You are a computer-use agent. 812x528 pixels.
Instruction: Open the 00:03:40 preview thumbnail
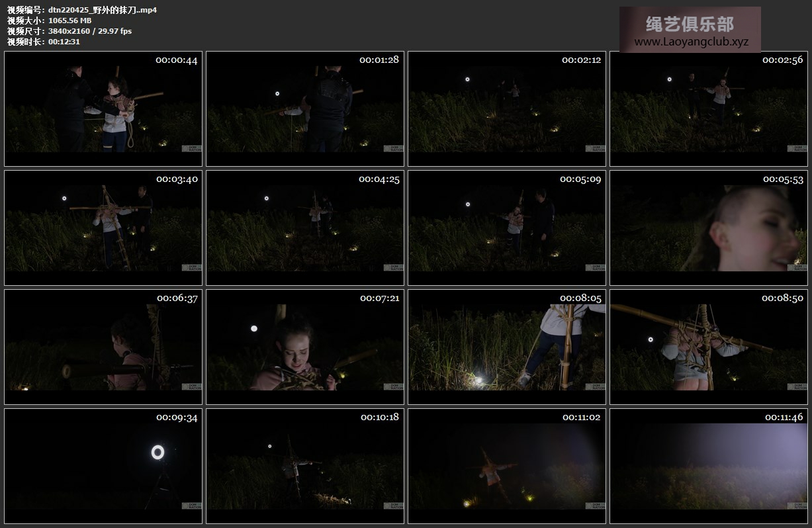click(103, 228)
